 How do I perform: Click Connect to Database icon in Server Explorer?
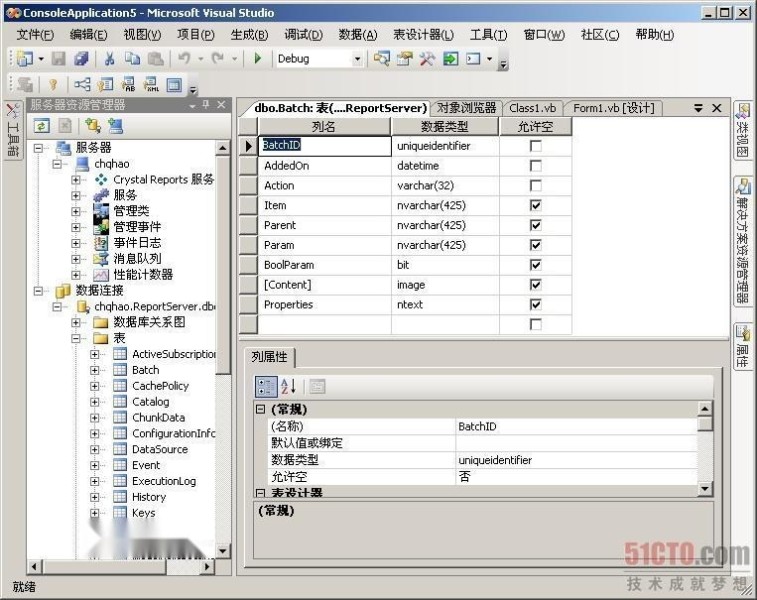(x=92, y=125)
